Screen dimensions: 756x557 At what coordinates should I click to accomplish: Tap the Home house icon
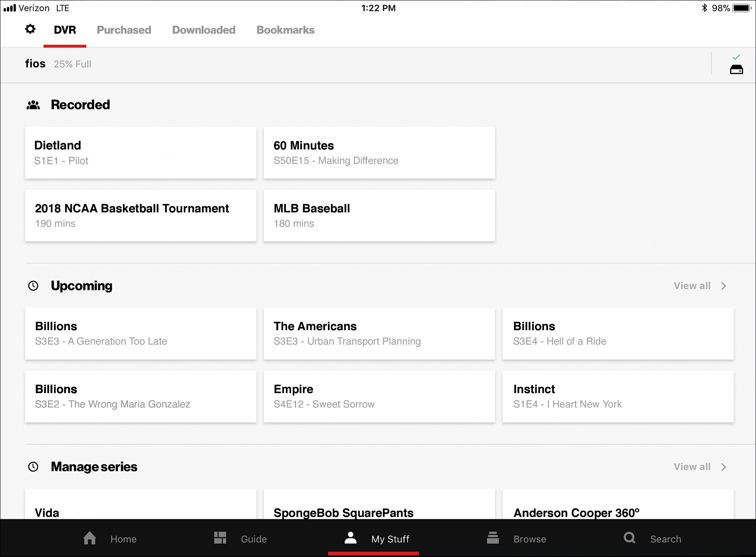[x=90, y=538]
